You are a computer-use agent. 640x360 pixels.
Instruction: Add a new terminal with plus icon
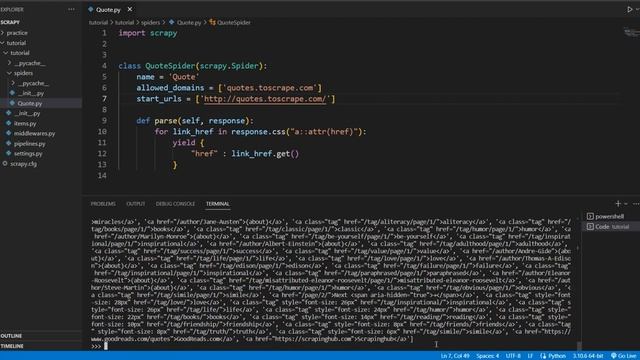[618, 203]
